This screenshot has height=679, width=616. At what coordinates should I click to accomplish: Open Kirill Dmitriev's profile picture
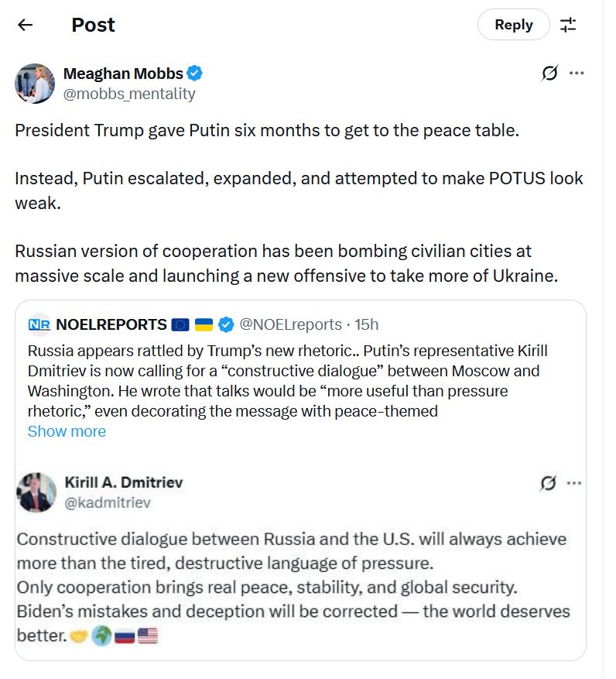click(36, 492)
